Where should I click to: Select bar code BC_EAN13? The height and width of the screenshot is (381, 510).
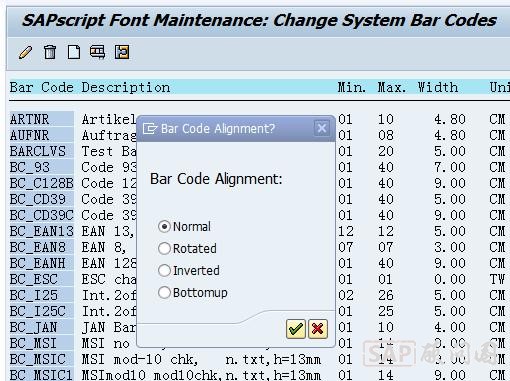click(41, 231)
